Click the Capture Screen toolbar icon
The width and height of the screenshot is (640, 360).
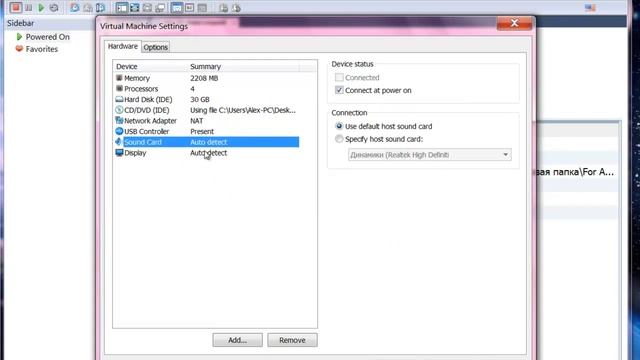coord(223,7)
